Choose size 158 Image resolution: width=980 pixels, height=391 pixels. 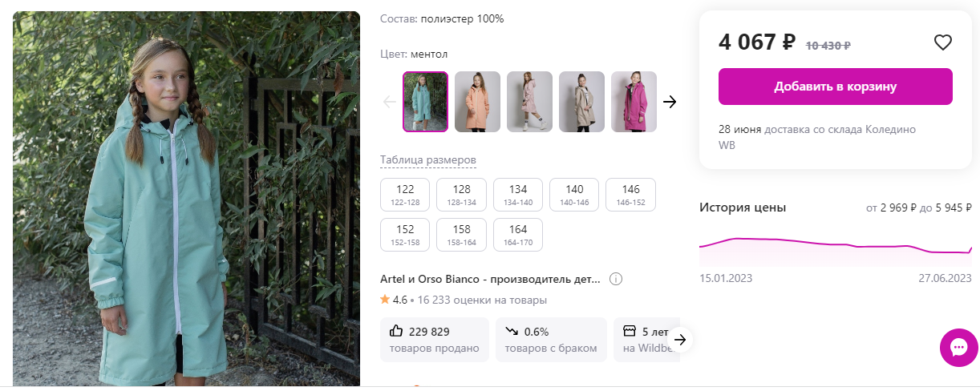pos(461,235)
